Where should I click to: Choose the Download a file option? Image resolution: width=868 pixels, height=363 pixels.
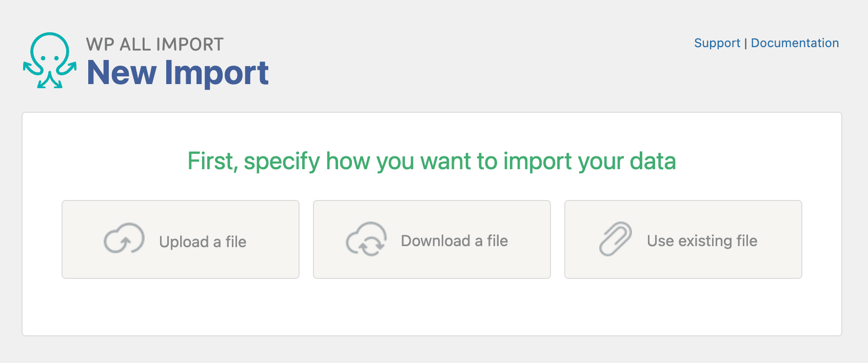click(432, 239)
